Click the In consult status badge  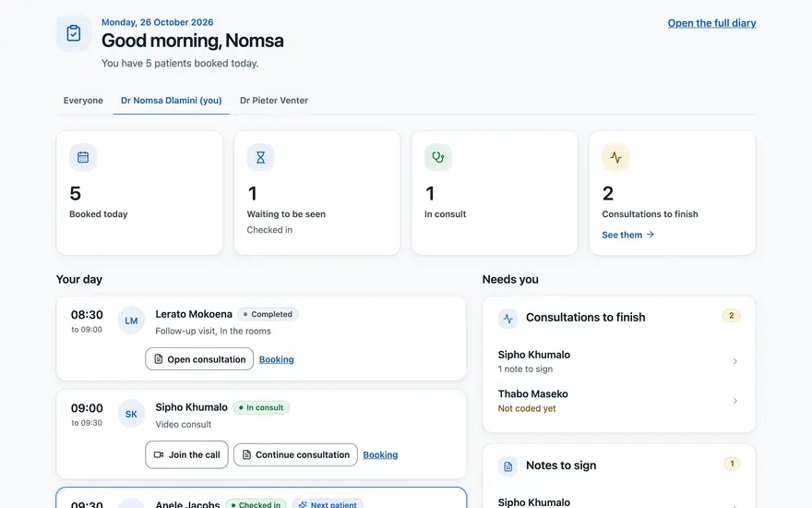(x=261, y=407)
